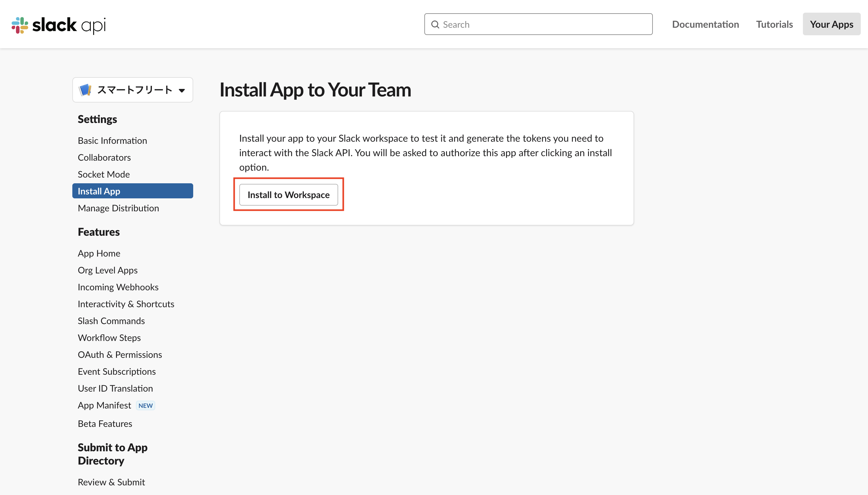Open the Tutorials nav link
This screenshot has width=868, height=495.
[x=774, y=24]
